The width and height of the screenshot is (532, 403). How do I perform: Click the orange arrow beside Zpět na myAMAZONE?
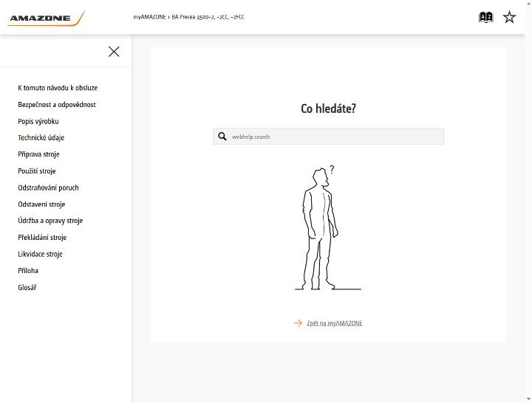(x=298, y=323)
